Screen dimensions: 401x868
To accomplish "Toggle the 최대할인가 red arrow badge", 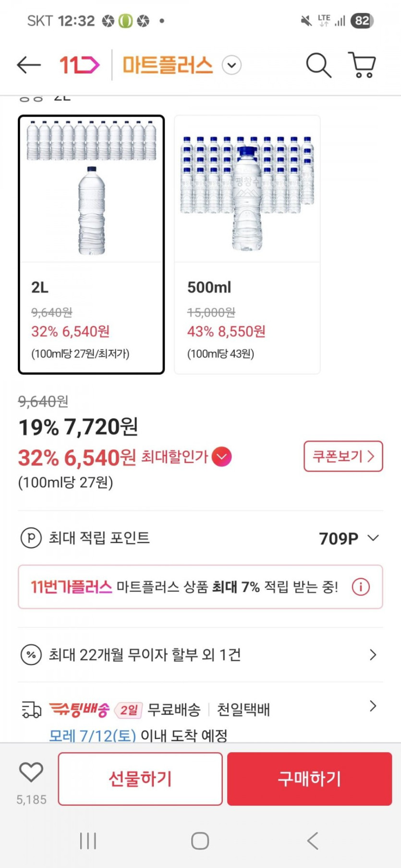I will [x=221, y=457].
